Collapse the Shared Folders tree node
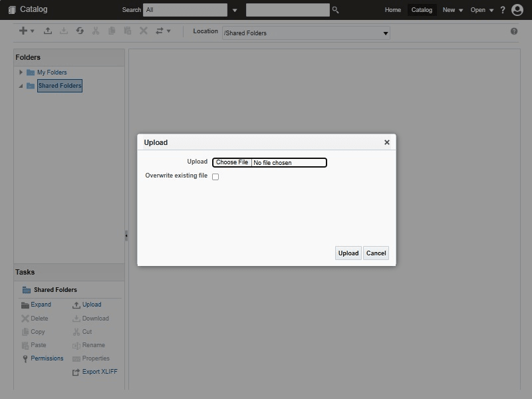This screenshot has height=399, width=532. (21, 86)
